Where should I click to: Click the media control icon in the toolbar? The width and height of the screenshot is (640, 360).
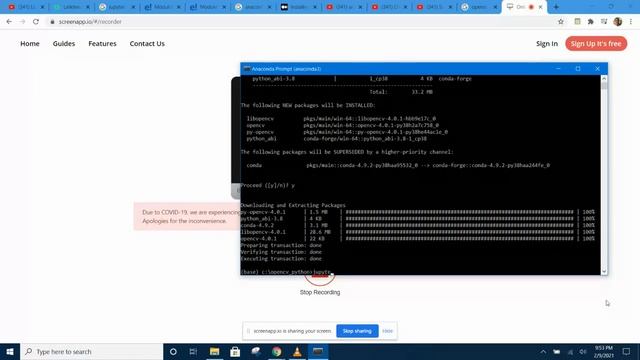pos(604,22)
